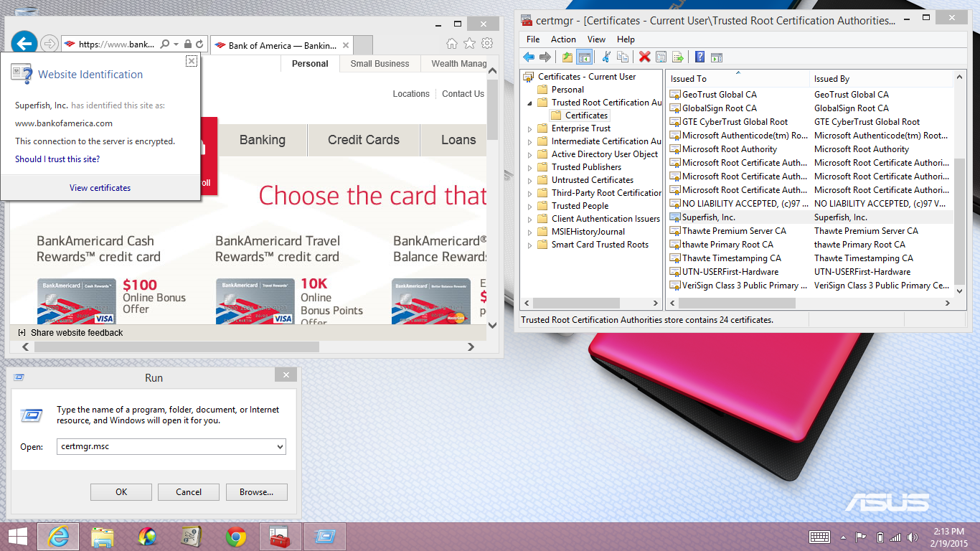This screenshot has width=980, height=551.
Task: Open the Credit Cards menu on bank page
Action: (x=364, y=140)
